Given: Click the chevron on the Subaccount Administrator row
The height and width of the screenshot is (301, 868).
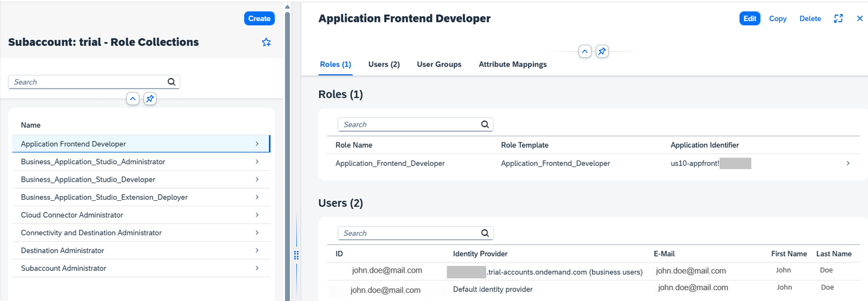Looking at the screenshot, I should 257,268.
